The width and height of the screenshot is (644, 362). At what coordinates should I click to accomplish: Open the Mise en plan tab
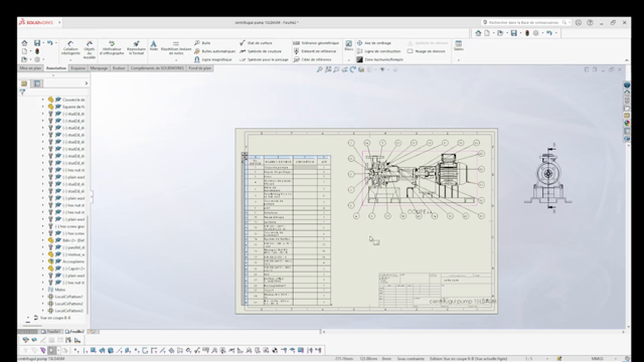[30, 68]
